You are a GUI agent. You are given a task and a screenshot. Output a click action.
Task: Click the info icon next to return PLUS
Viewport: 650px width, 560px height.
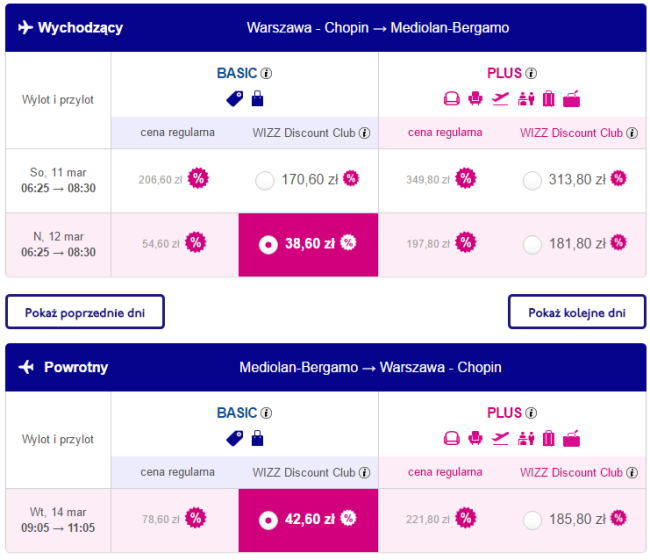tap(531, 413)
